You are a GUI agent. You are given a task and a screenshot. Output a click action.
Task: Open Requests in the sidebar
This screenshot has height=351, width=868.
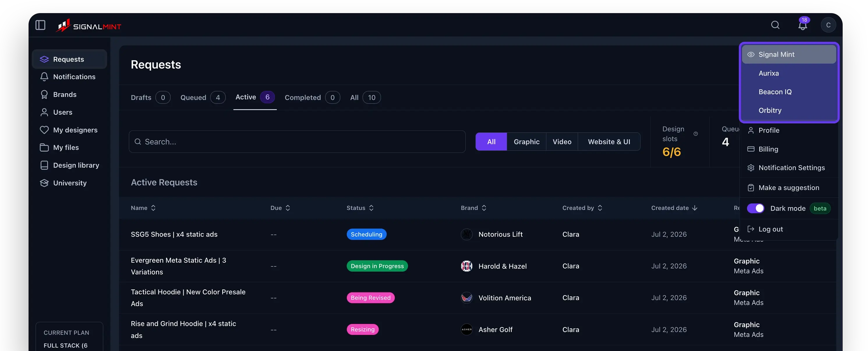(69, 59)
